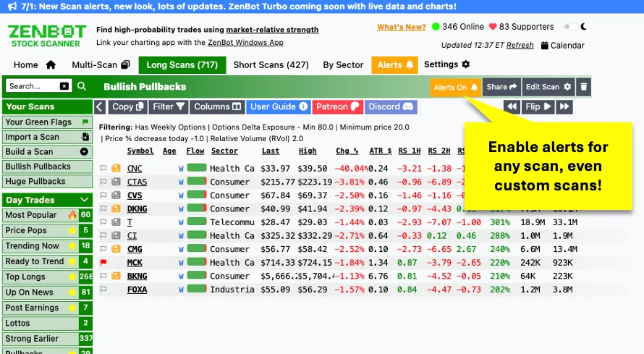This screenshot has width=644, height=354.
Task: Visit the Patreon page
Action: coord(338,106)
